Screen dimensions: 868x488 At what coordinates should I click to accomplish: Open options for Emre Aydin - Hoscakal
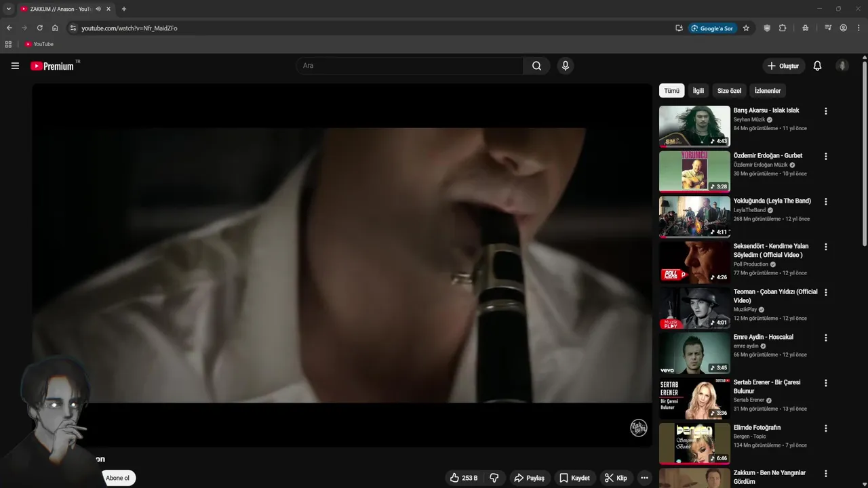point(825,338)
